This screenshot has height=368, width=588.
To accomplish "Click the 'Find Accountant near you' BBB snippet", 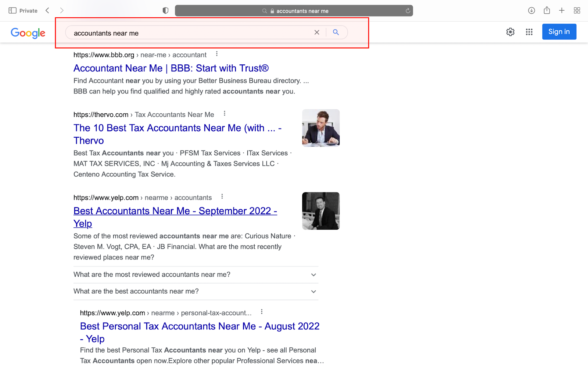I will click(191, 86).
